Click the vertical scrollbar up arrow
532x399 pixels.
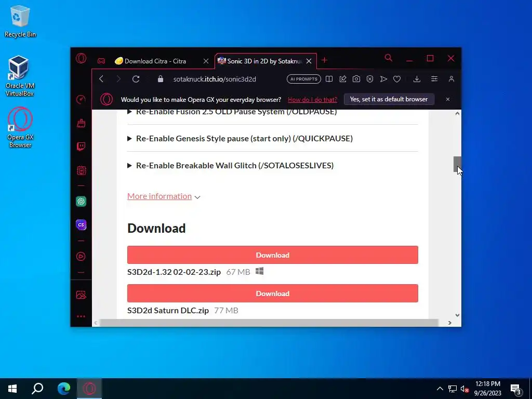tap(457, 114)
